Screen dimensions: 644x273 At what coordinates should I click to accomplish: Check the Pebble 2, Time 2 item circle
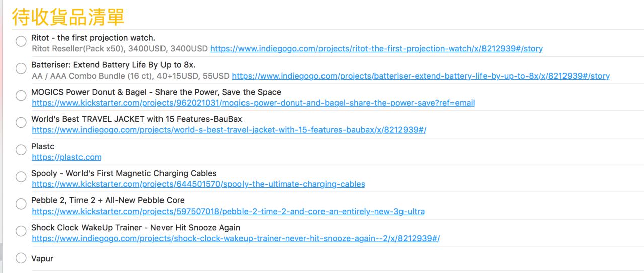coord(21,204)
